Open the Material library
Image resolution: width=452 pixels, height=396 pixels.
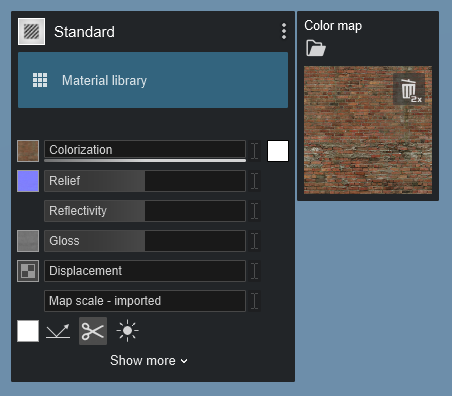[x=153, y=80]
